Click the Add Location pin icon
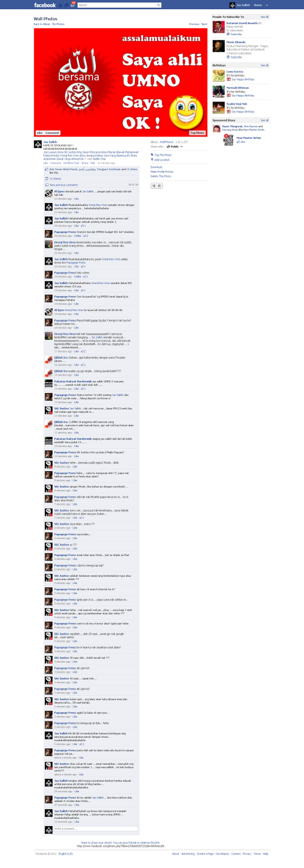The width and height of the screenshot is (304, 868). [x=152, y=159]
